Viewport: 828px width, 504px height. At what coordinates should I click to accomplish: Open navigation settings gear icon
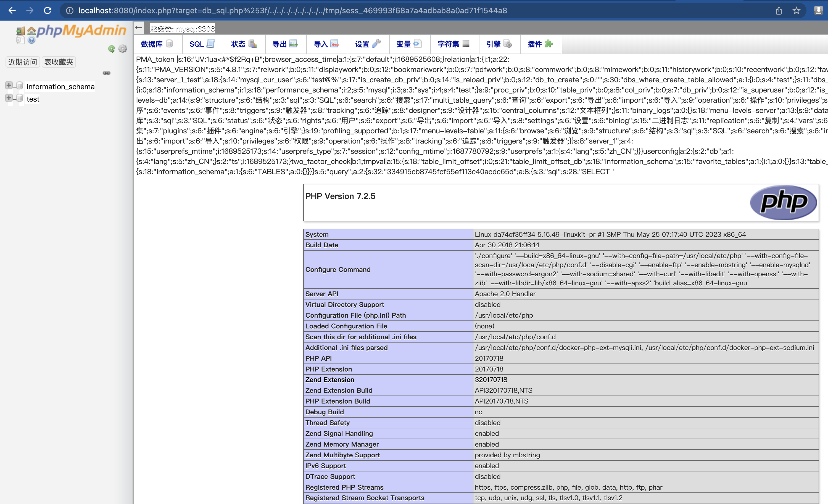pyautogui.click(x=123, y=49)
